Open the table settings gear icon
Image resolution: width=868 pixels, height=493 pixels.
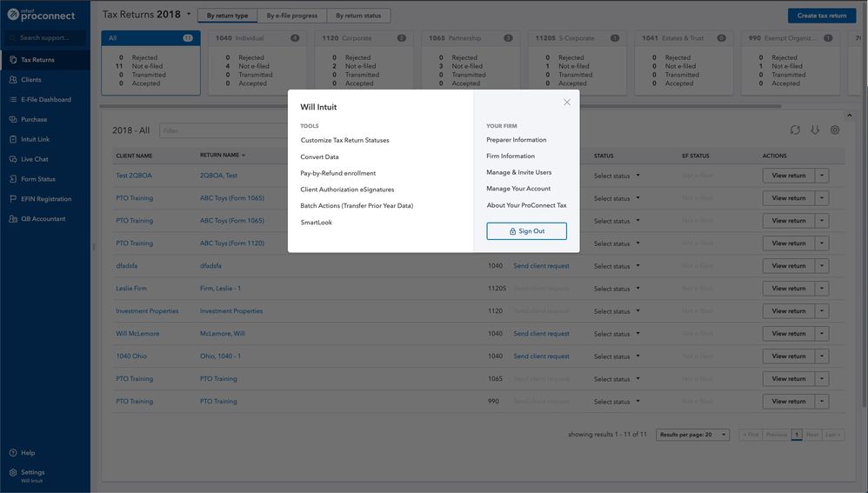[835, 130]
